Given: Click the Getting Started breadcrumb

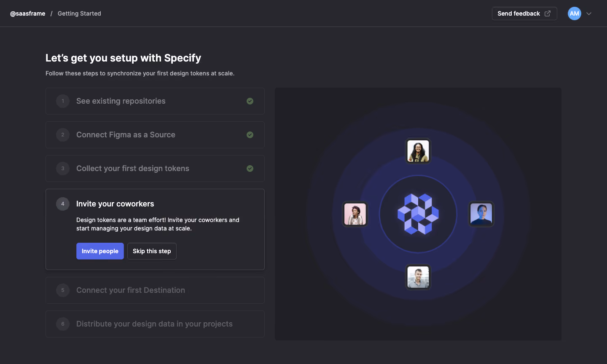Looking at the screenshot, I should pyautogui.click(x=79, y=13).
